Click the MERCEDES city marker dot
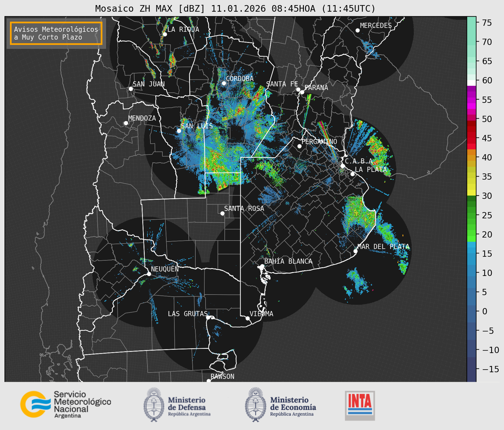 358,31
